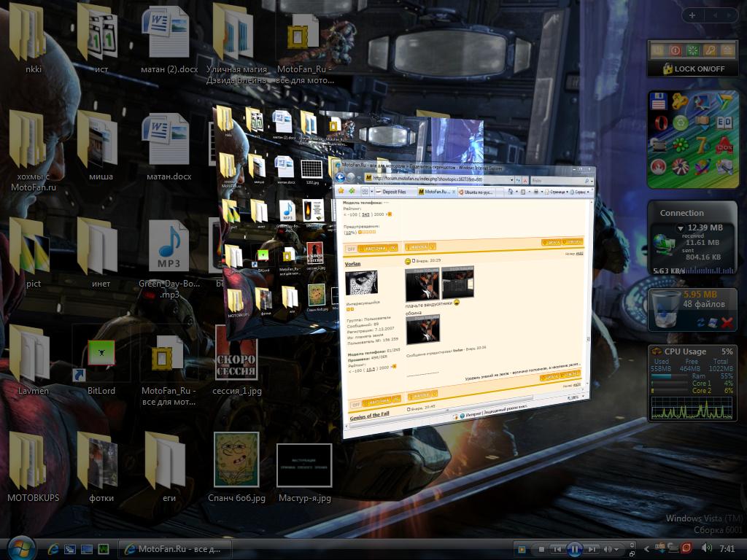Open the Lavmen folder icon

tap(29, 354)
